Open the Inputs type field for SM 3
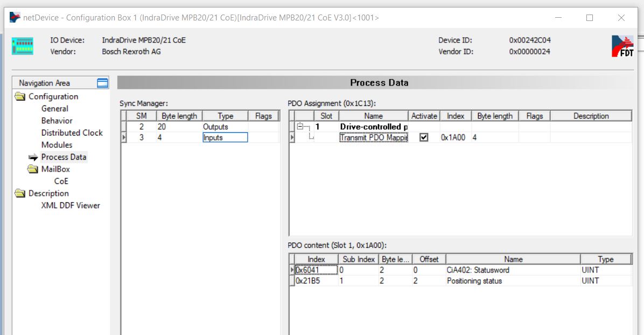 point(225,138)
